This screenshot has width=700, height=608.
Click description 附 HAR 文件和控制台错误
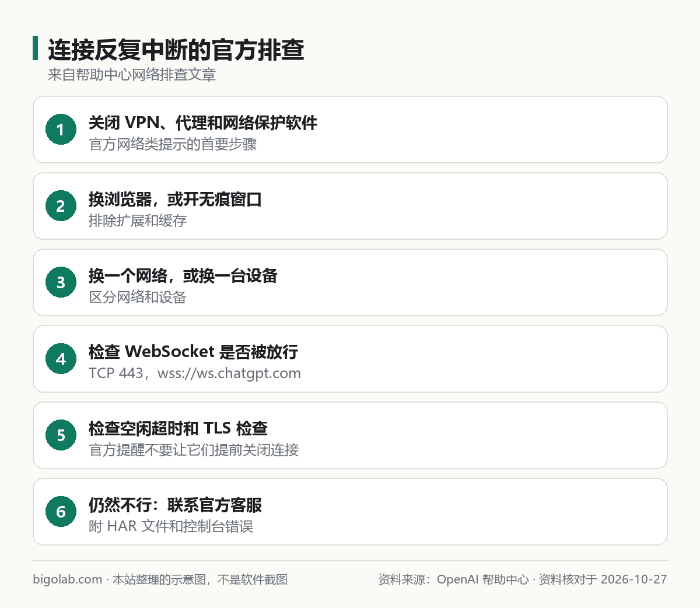(171, 526)
